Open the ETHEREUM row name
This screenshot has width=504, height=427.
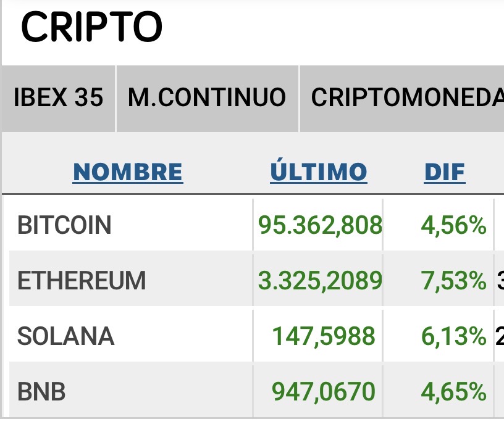[82, 281]
